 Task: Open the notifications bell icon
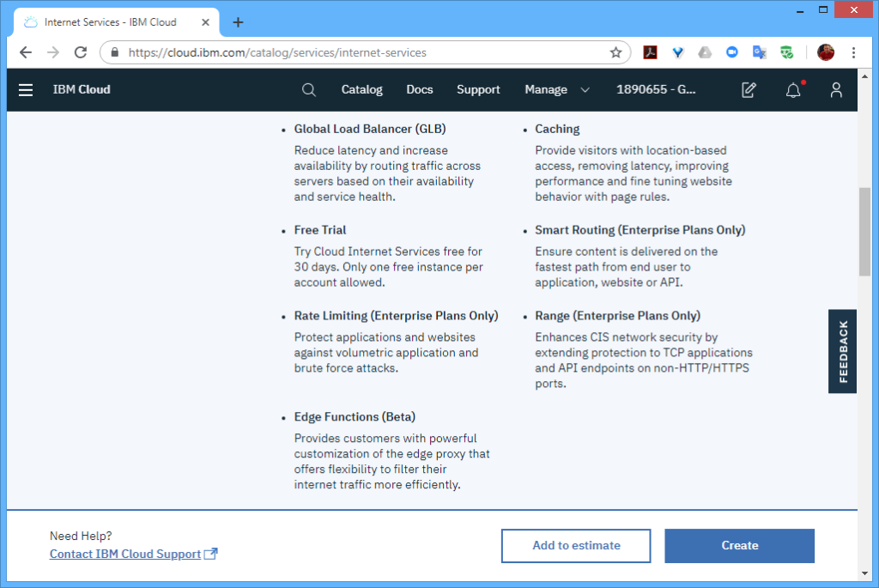[x=793, y=89]
